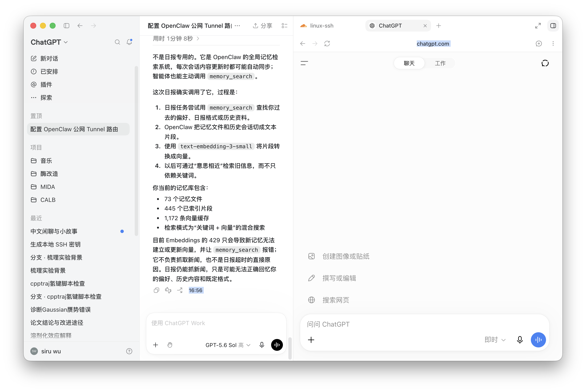
Task: Select the 聊天 mode toggle
Action: 409,63
